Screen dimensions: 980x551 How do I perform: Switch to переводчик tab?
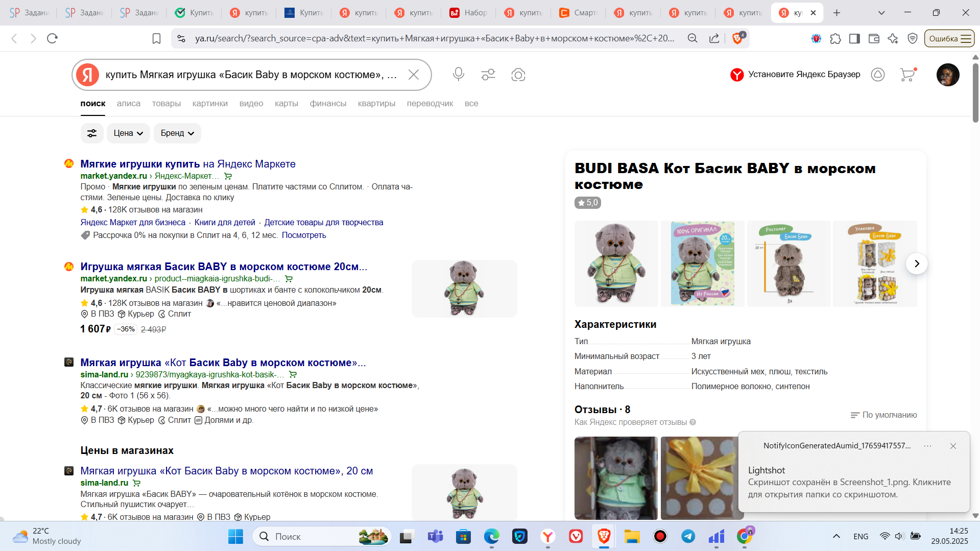[430, 104]
